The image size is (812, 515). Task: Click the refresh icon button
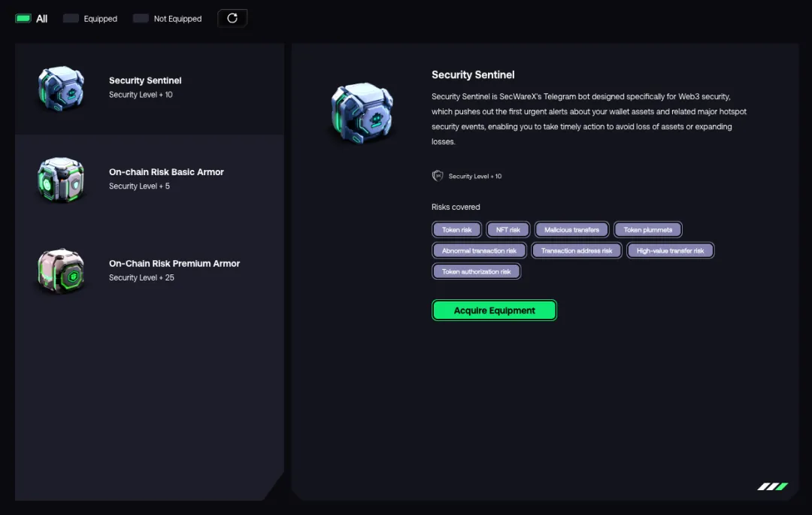coord(232,19)
